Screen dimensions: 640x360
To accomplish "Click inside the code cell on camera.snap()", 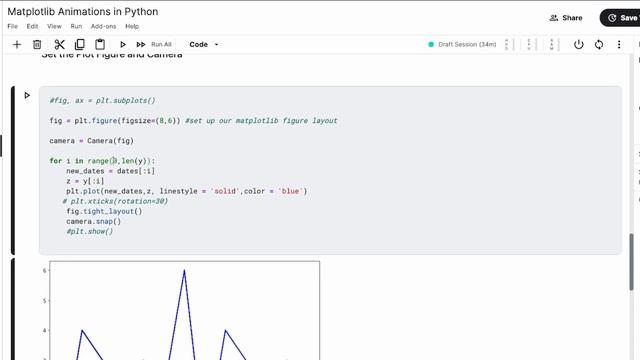I will tap(93, 221).
